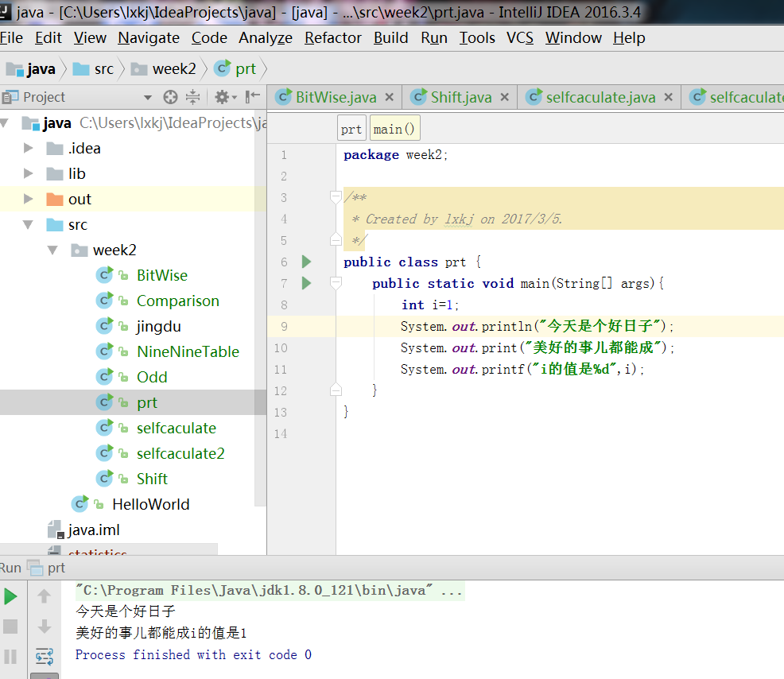Switch to the BitWise.java tab
Screen dimensions: 784x679
coord(336,97)
